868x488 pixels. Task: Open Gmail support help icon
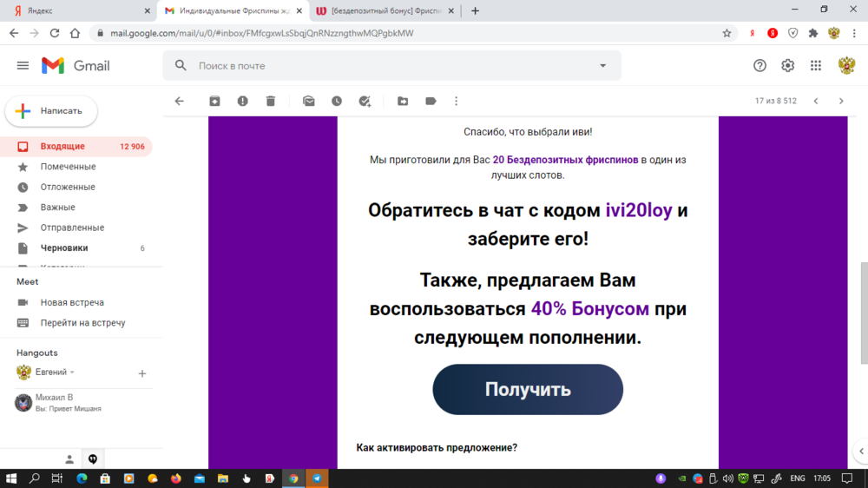point(759,65)
